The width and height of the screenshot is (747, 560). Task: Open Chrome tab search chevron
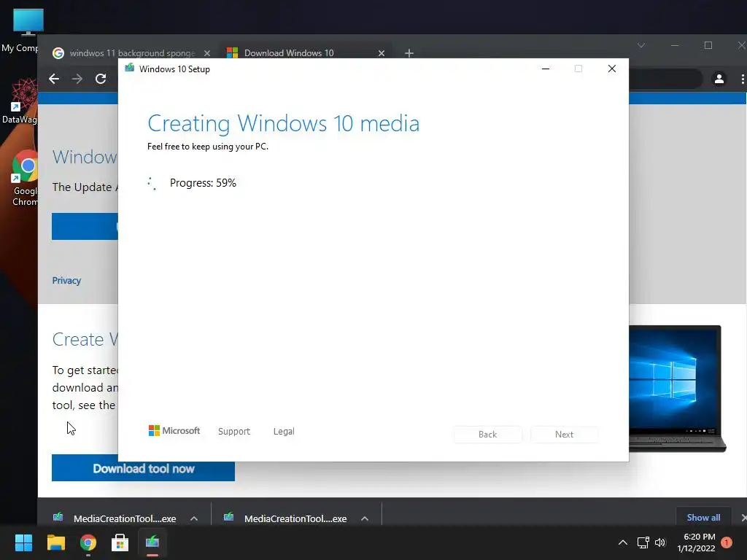point(641,45)
